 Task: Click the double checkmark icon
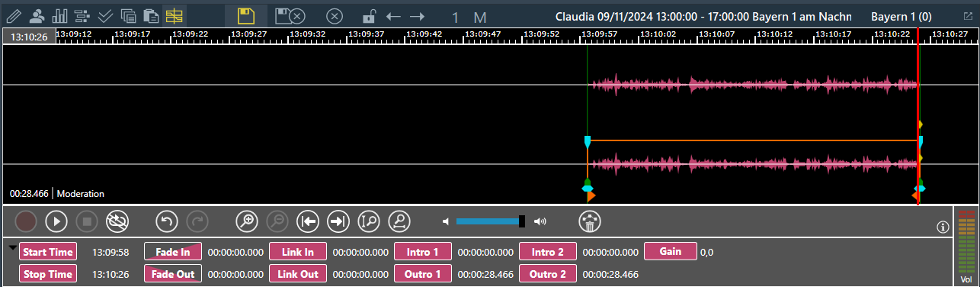pos(106,15)
